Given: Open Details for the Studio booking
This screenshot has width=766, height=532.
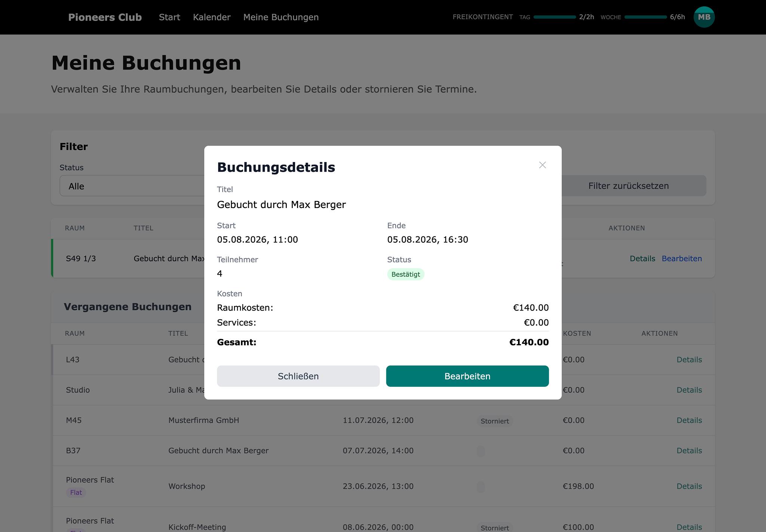Looking at the screenshot, I should point(689,390).
